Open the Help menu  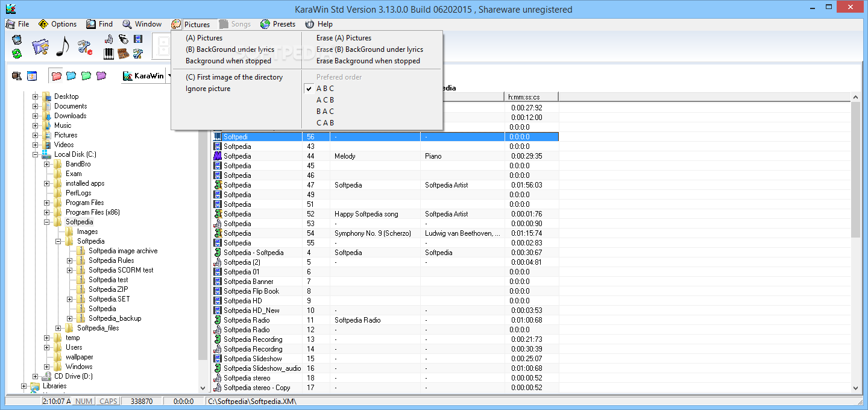pyautogui.click(x=319, y=24)
